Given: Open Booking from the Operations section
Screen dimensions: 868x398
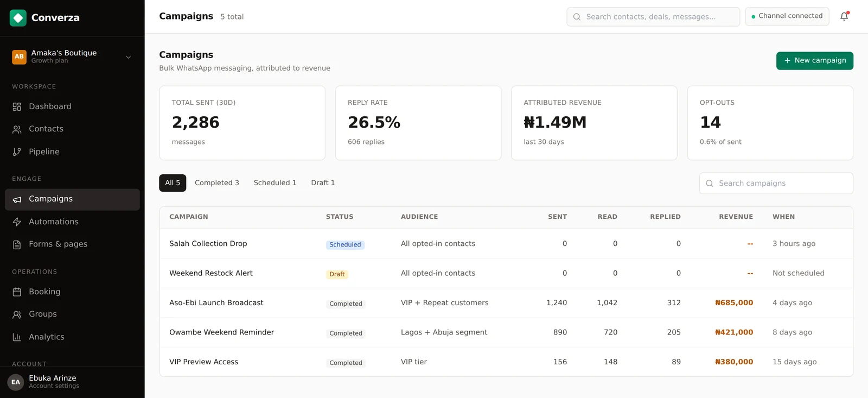Looking at the screenshot, I should [x=72, y=292].
